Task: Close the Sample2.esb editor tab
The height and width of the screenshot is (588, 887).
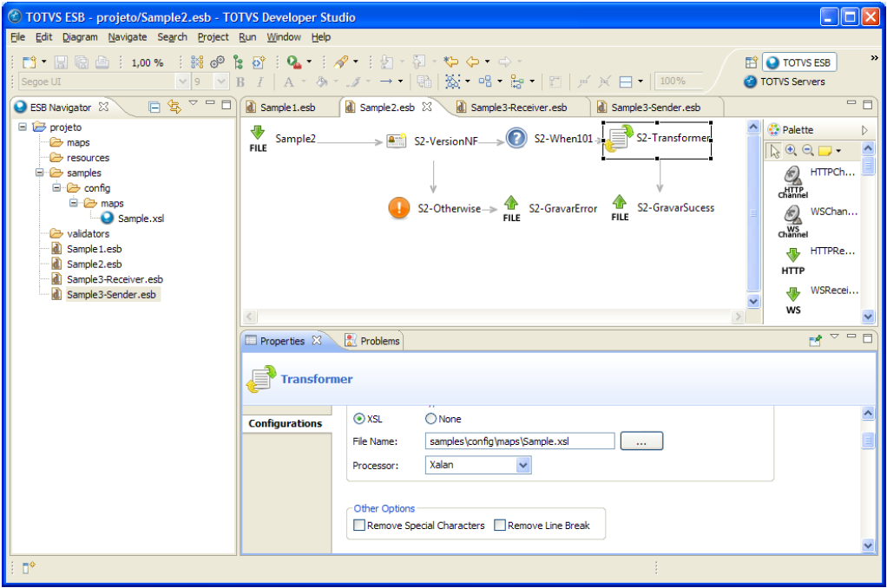Action: [x=427, y=107]
